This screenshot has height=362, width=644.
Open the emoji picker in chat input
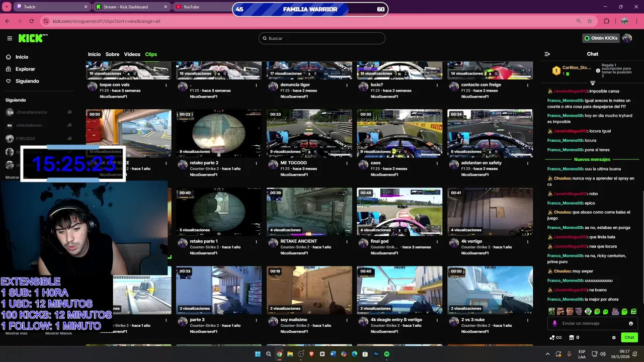(x=631, y=323)
